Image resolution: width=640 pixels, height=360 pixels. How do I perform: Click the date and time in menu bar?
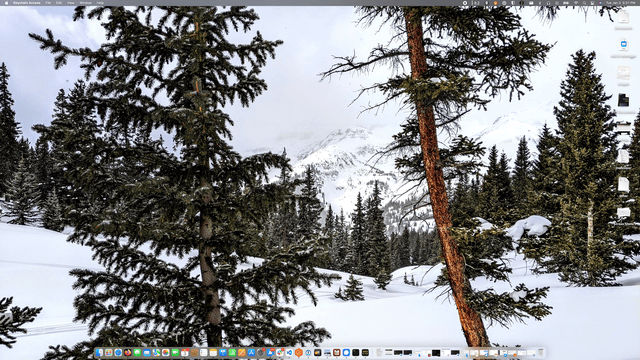pos(620,3)
